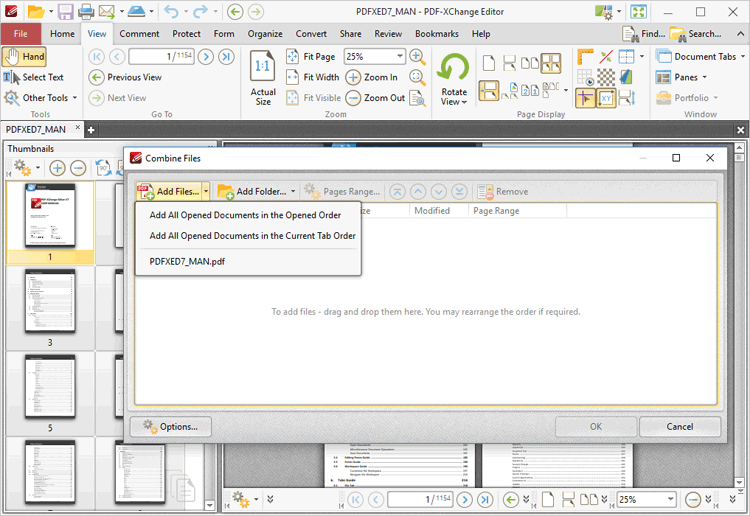This screenshot has height=516, width=750.
Task: Click Cancel in Combine Files dialog
Action: [680, 427]
